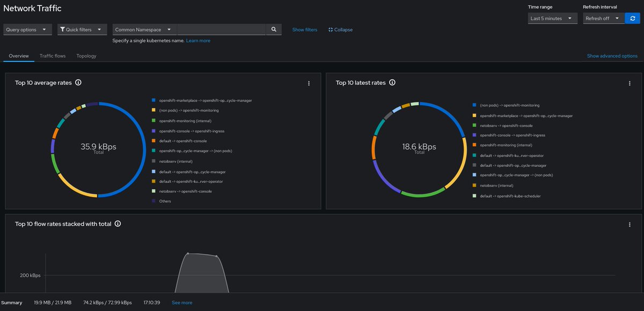Click legend entry default -> openshift-kube-scheduler

coord(510,196)
